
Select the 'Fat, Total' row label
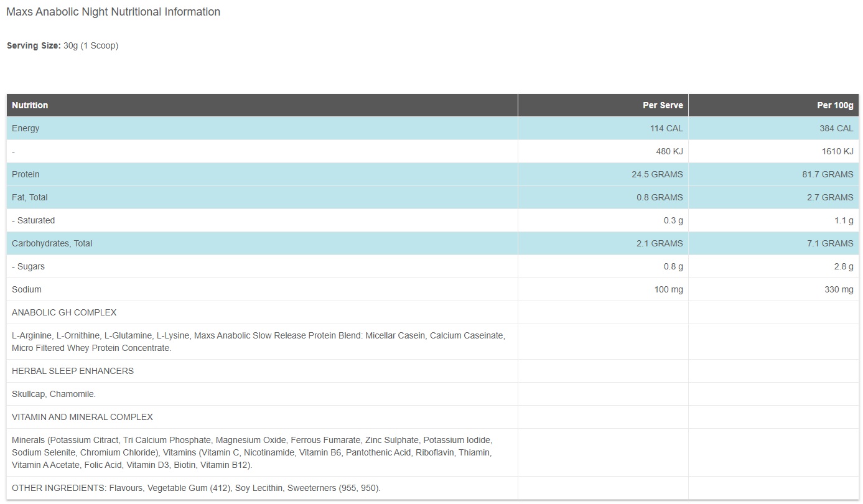[30, 197]
